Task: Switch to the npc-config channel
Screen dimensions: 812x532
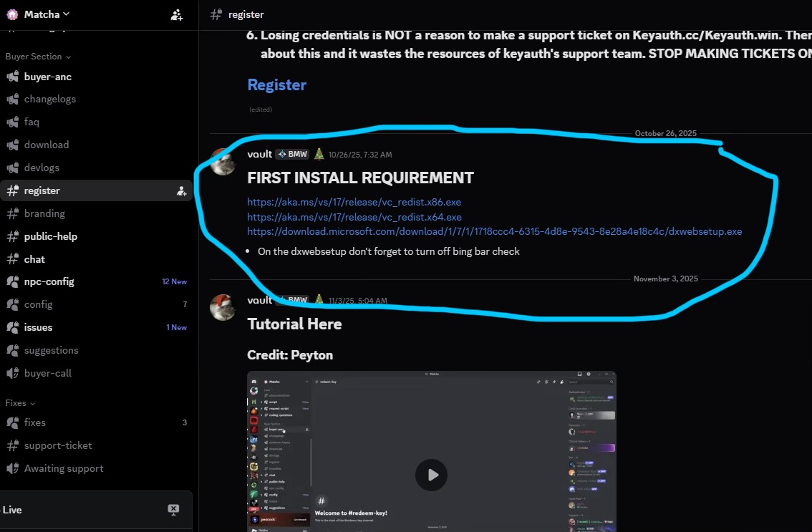Action: [x=49, y=281]
